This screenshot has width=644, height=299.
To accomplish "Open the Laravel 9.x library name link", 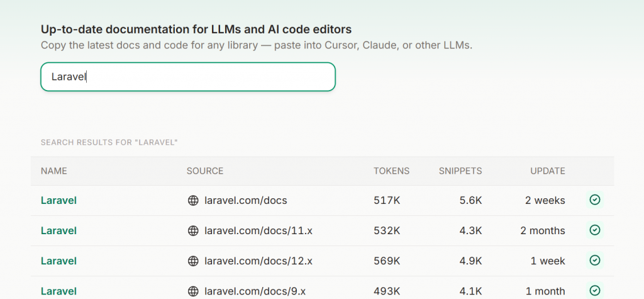I will [x=58, y=291].
